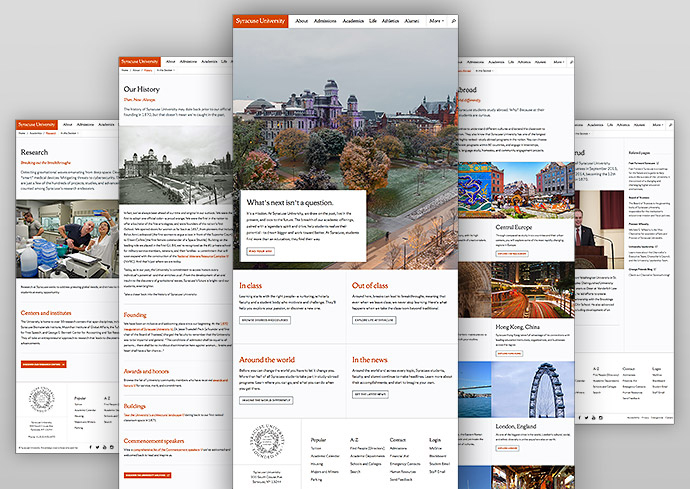This screenshot has width=690, height=489.
Task: Open Twitter icon in far-right page footer
Action: [587, 418]
